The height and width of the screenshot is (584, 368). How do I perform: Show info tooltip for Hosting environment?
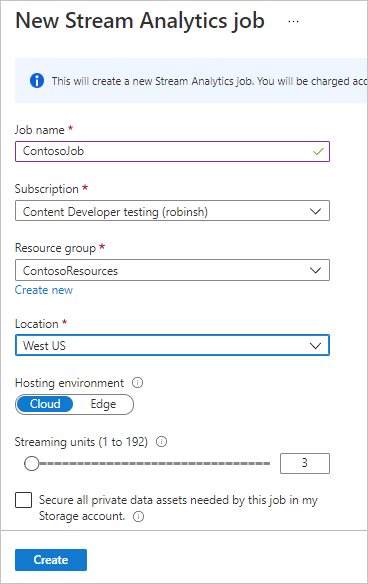pos(137,383)
